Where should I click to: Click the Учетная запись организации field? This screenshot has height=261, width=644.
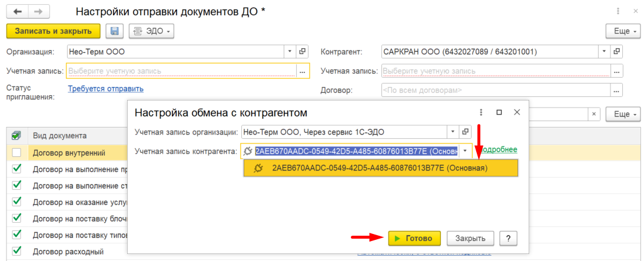[344, 132]
